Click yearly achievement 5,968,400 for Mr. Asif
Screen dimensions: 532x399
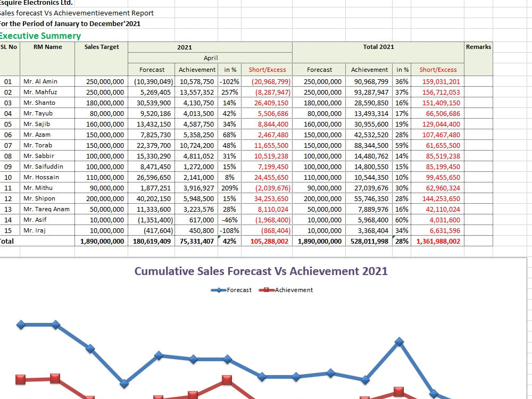pyautogui.click(x=369, y=220)
